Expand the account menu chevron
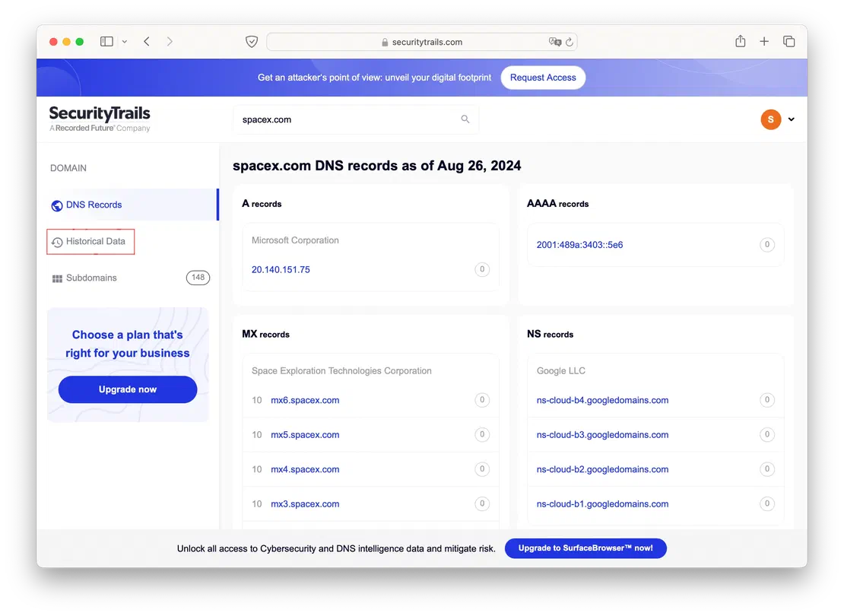 pos(792,119)
